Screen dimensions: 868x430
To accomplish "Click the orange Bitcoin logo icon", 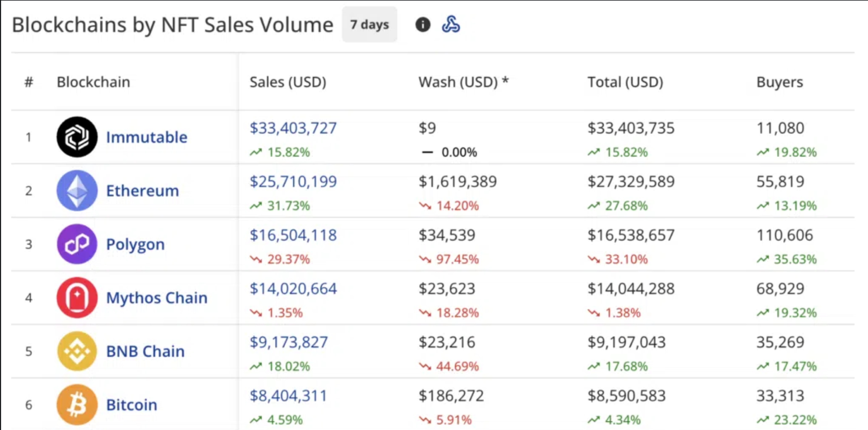I will coord(77,404).
